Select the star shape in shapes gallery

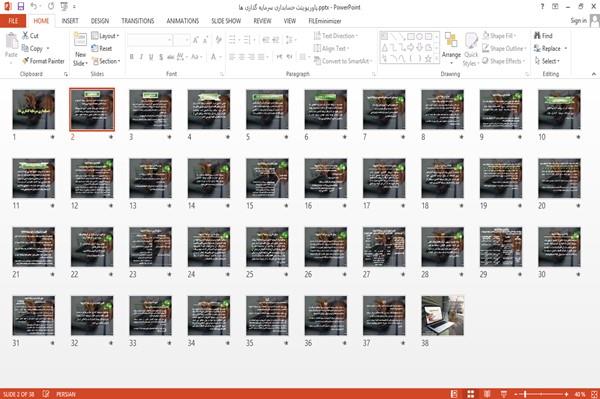[x=428, y=59]
